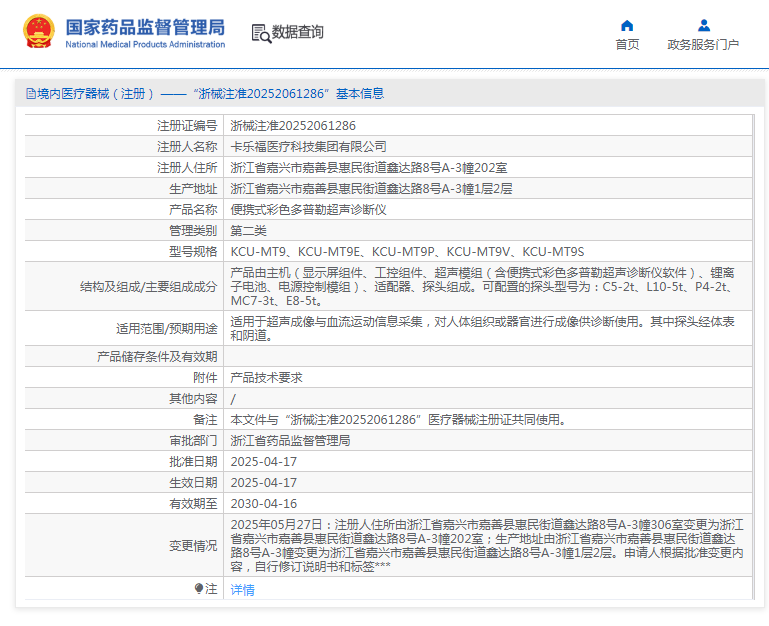Open the 政务服务门户 menu item
769x626 pixels.
(703, 45)
